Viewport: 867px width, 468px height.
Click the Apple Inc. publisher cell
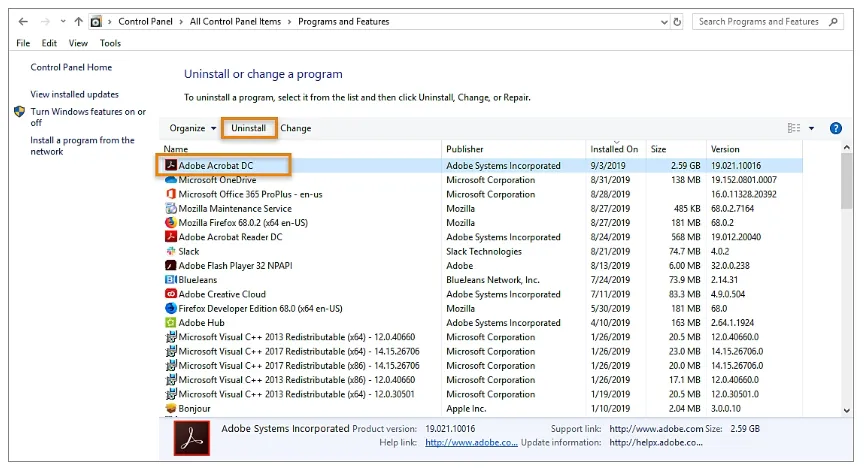pyautogui.click(x=466, y=408)
